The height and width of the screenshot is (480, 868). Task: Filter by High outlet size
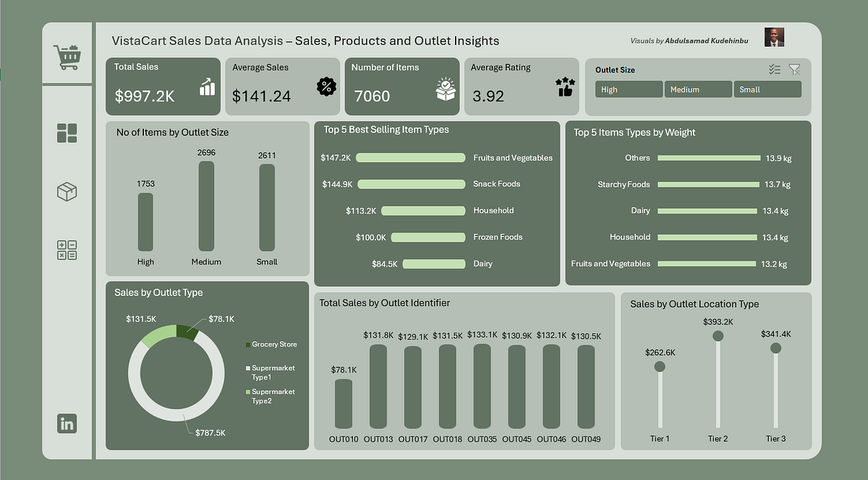pyautogui.click(x=629, y=89)
